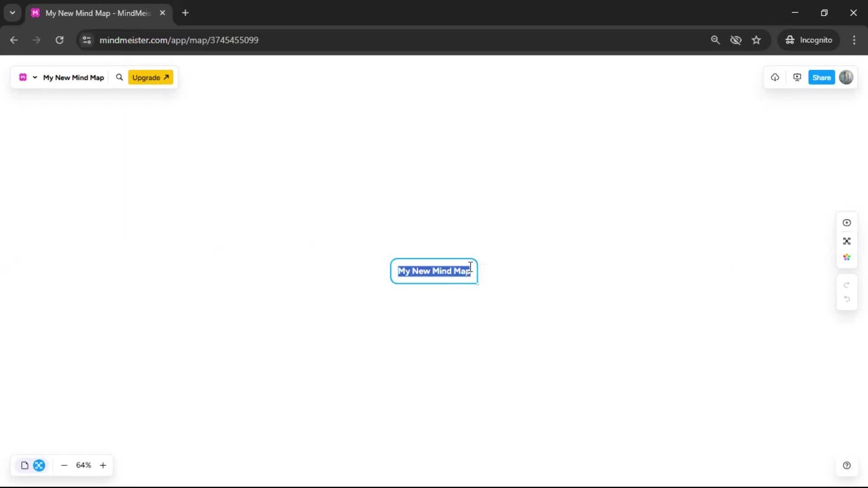Click the 64% zoom level
This screenshot has width=868, height=488.
pyautogui.click(x=84, y=465)
